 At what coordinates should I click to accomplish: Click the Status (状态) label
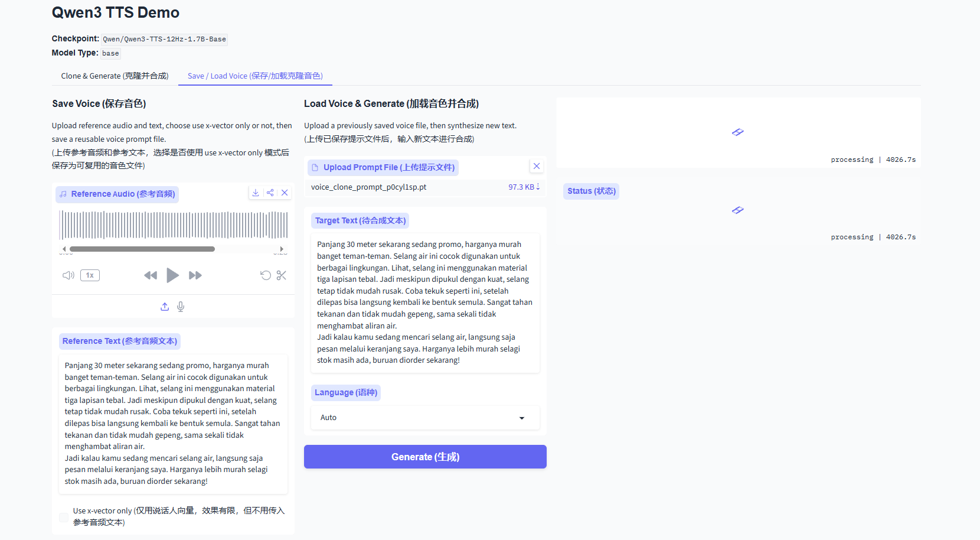click(592, 191)
